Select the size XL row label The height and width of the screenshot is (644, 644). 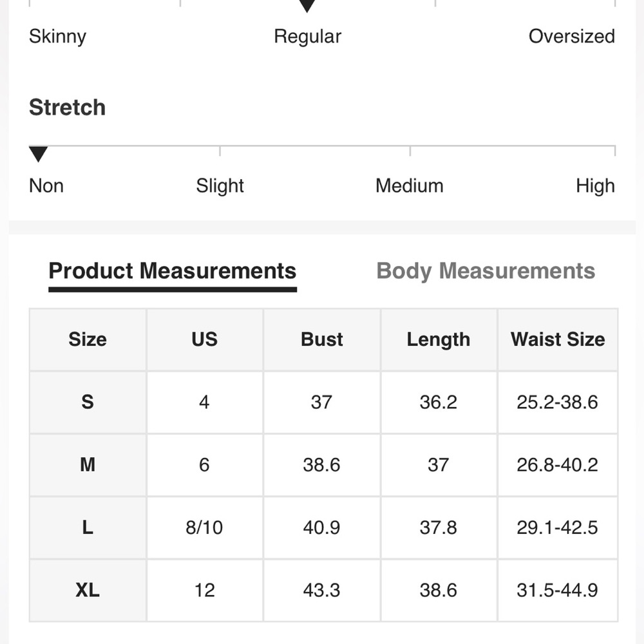tap(88, 590)
